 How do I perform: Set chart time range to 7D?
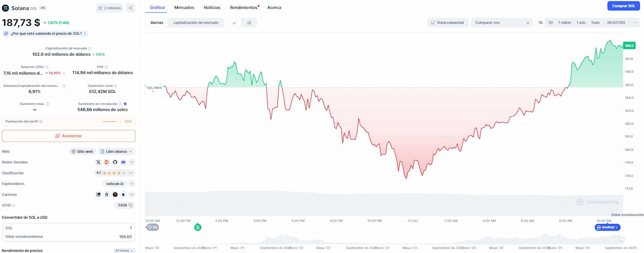click(x=550, y=23)
